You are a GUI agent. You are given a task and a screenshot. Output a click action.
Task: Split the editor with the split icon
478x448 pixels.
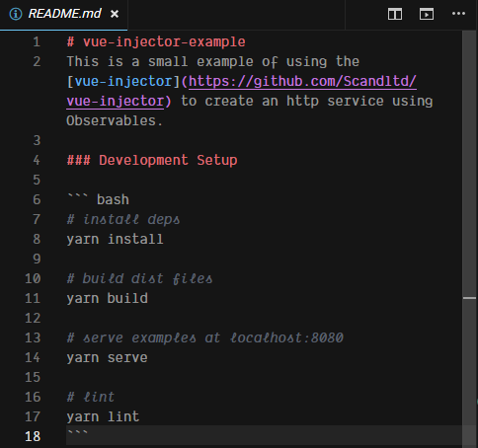tap(395, 14)
